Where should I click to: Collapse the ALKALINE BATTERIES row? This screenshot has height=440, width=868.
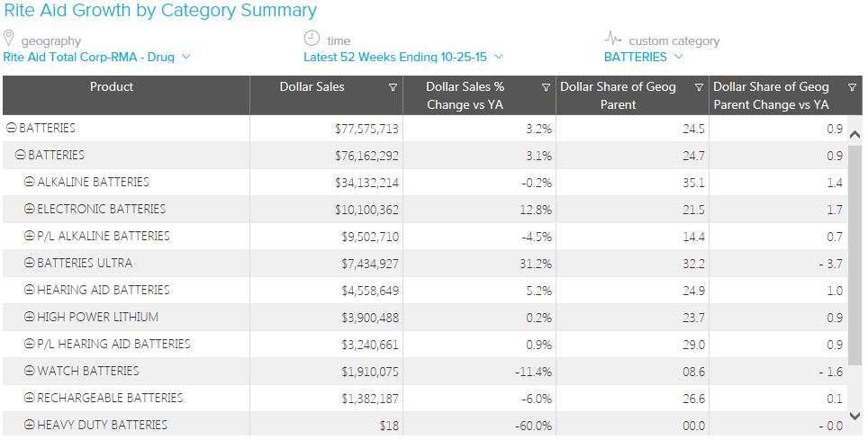(x=30, y=182)
